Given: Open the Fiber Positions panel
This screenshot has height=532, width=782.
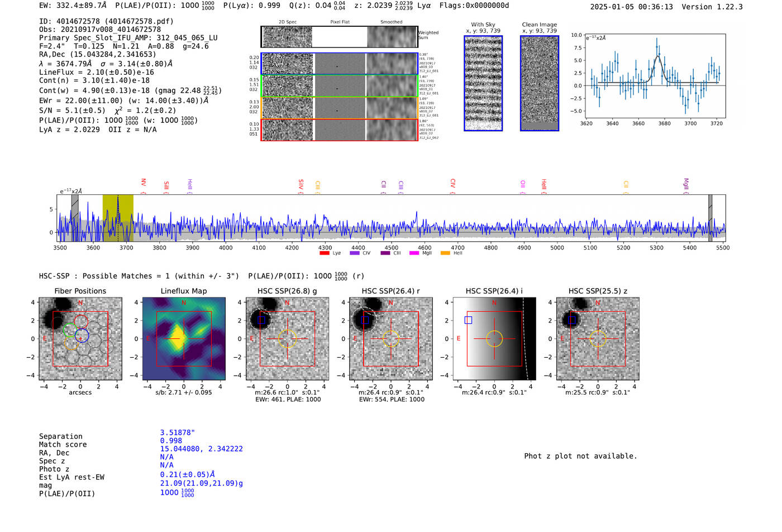Looking at the screenshot, I should pos(80,339).
